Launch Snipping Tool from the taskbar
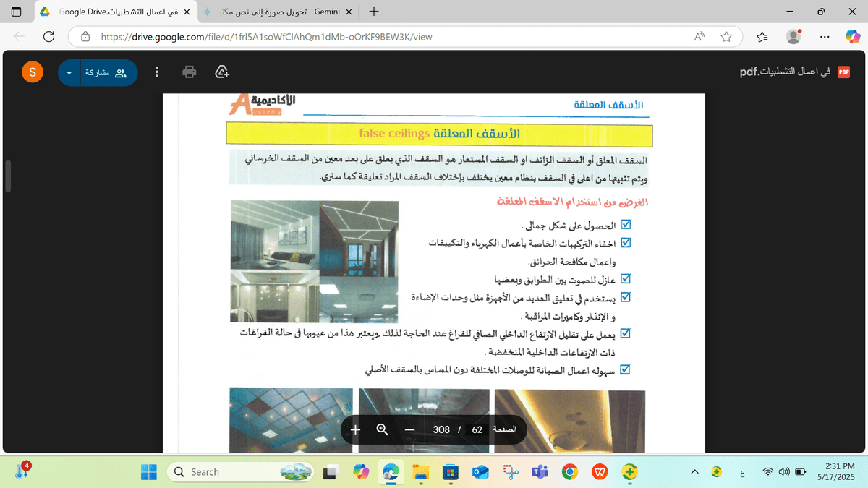The image size is (868, 488). [x=510, y=471]
